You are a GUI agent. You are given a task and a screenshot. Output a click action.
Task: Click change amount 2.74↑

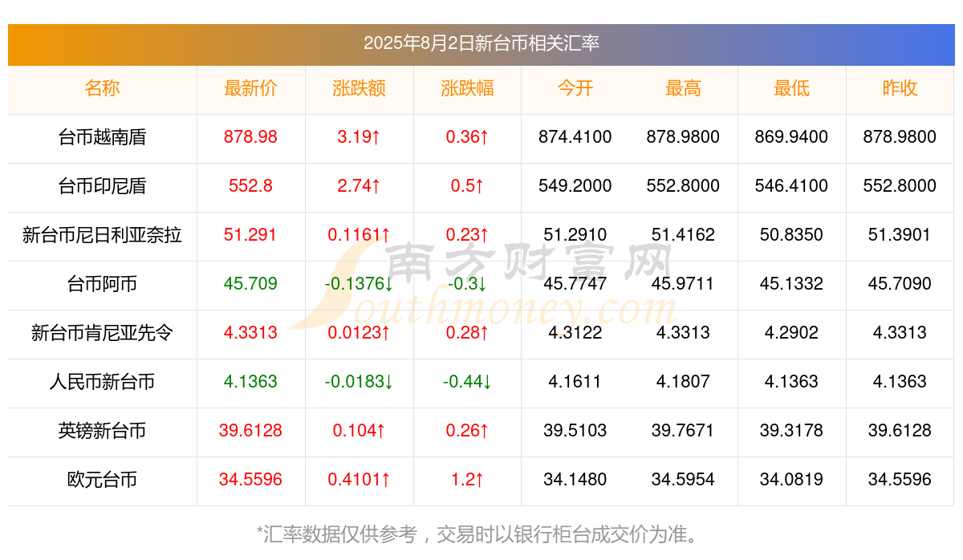tap(360, 186)
